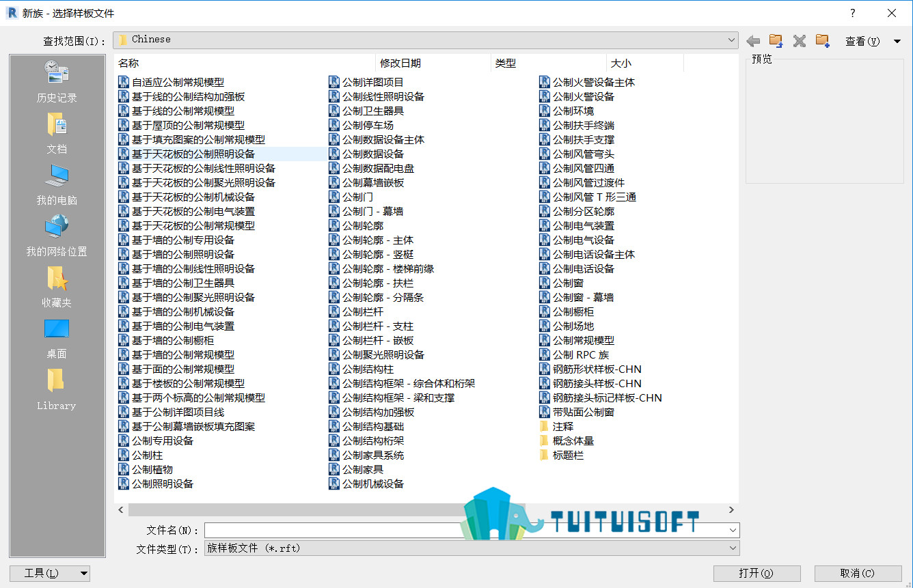Click the 打开 open button

(x=757, y=573)
